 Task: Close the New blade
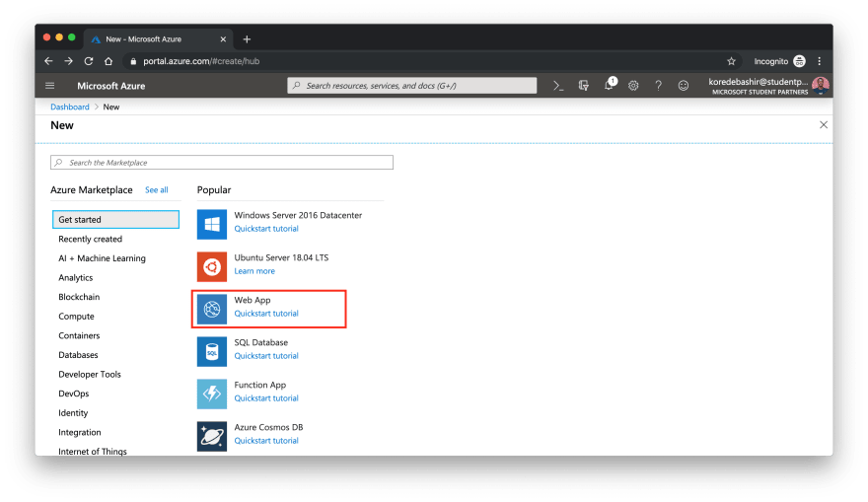pos(824,125)
